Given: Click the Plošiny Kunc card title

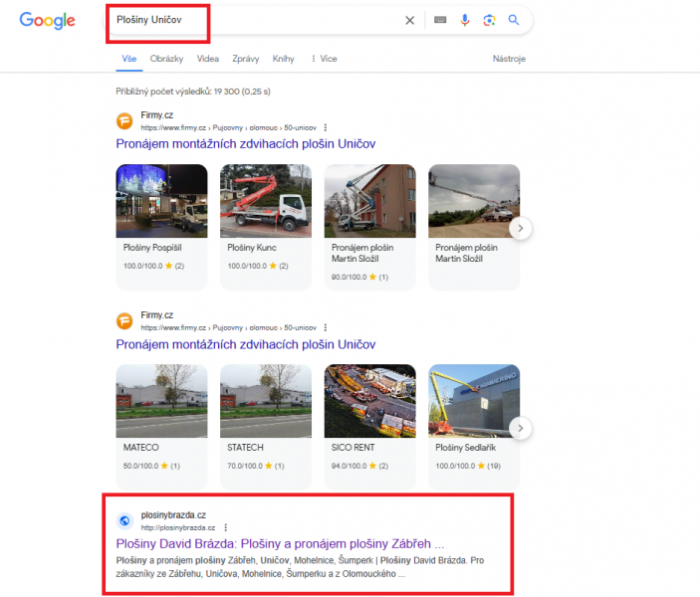Looking at the screenshot, I should point(252,247).
